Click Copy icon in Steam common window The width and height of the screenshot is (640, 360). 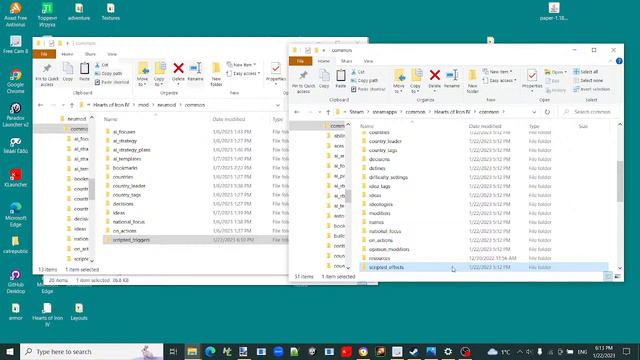click(x=324, y=79)
